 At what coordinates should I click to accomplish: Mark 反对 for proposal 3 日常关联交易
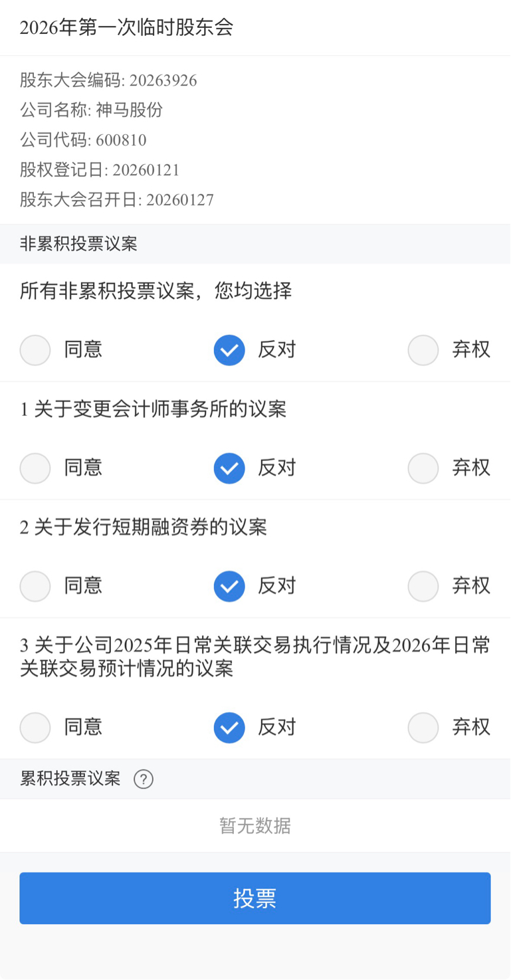(x=229, y=728)
